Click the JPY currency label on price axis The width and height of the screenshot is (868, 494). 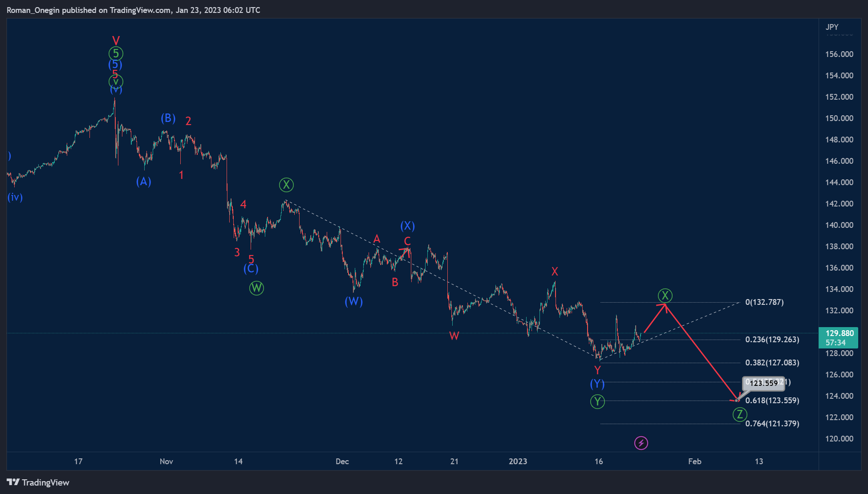[832, 27]
